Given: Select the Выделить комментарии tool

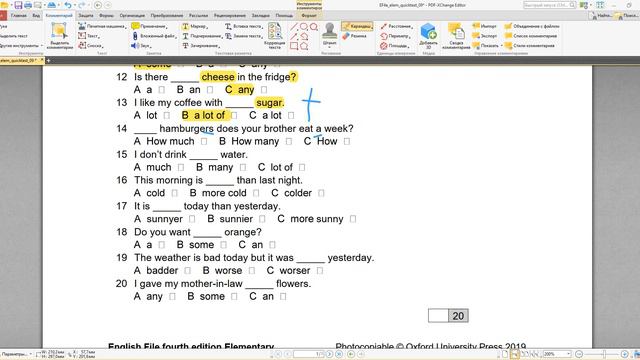Looking at the screenshot, I should tap(59, 36).
